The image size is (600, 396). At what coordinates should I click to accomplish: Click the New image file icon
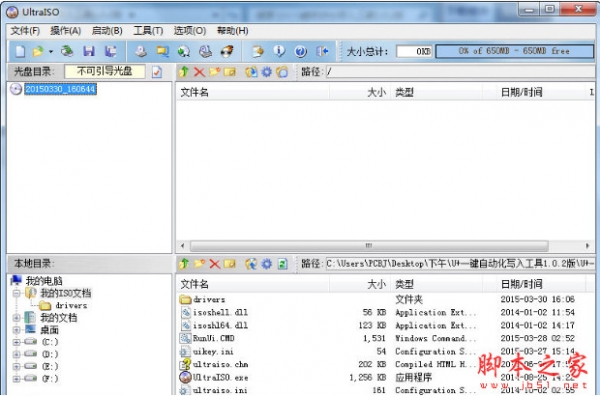tap(20, 51)
